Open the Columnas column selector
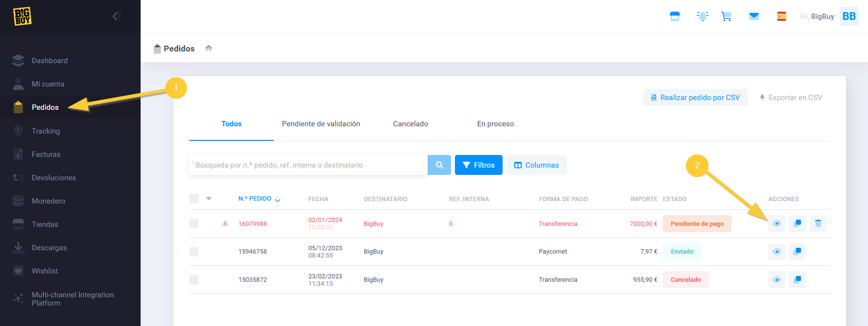The image size is (868, 326). (x=536, y=165)
